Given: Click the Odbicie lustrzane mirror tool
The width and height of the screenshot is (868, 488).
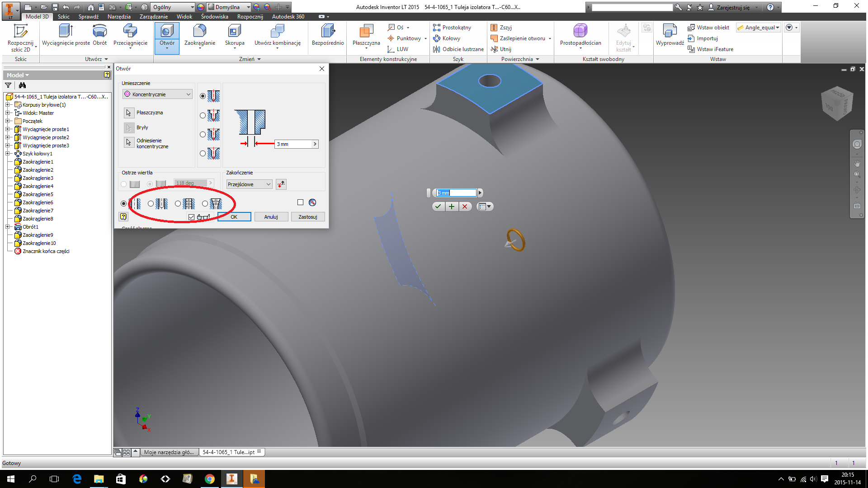Looking at the screenshot, I should pos(458,49).
